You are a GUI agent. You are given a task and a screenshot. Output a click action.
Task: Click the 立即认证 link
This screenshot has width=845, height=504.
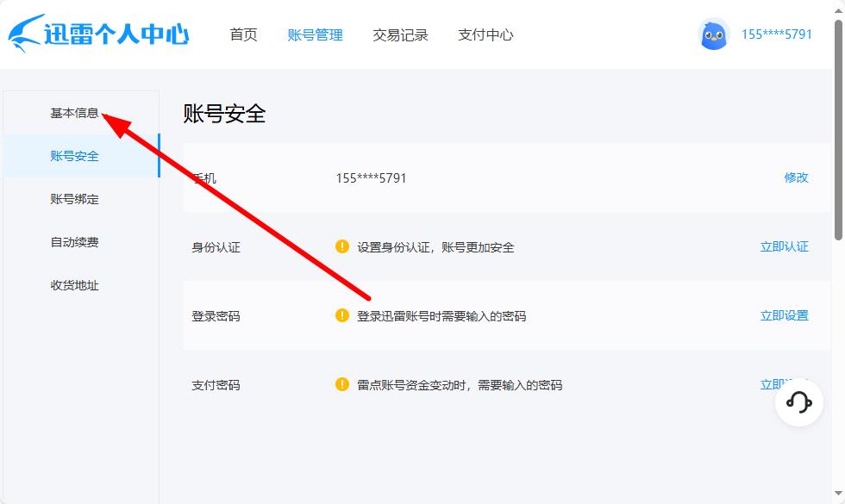click(x=784, y=246)
